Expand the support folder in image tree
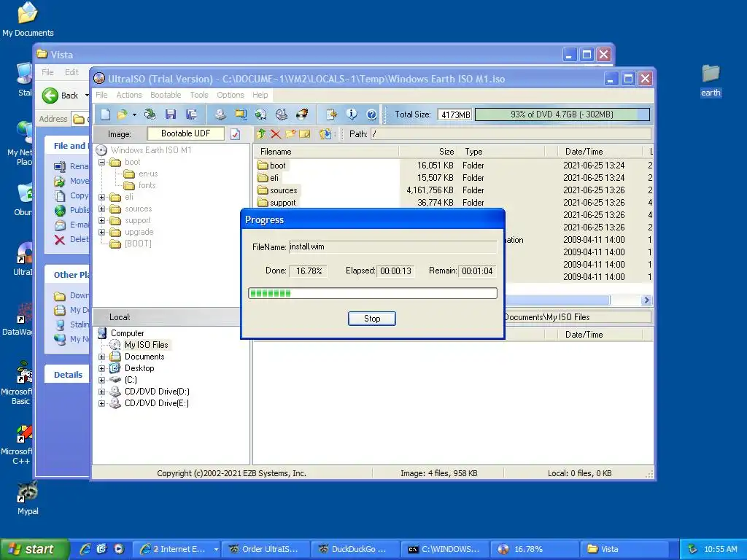The height and width of the screenshot is (560, 747). coord(102,220)
